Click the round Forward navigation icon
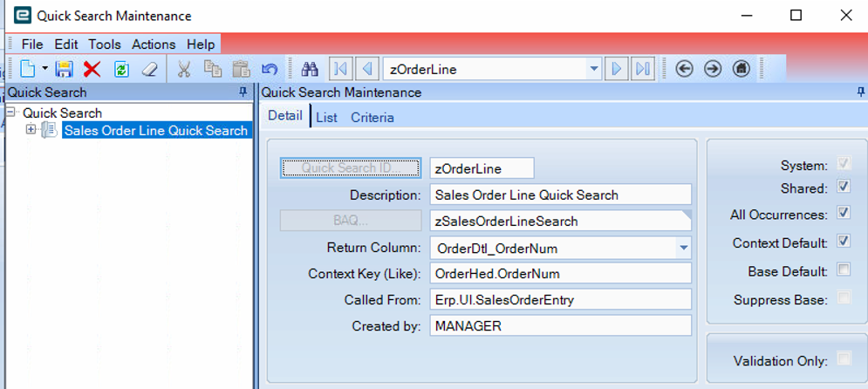The height and width of the screenshot is (389, 868). point(713,69)
